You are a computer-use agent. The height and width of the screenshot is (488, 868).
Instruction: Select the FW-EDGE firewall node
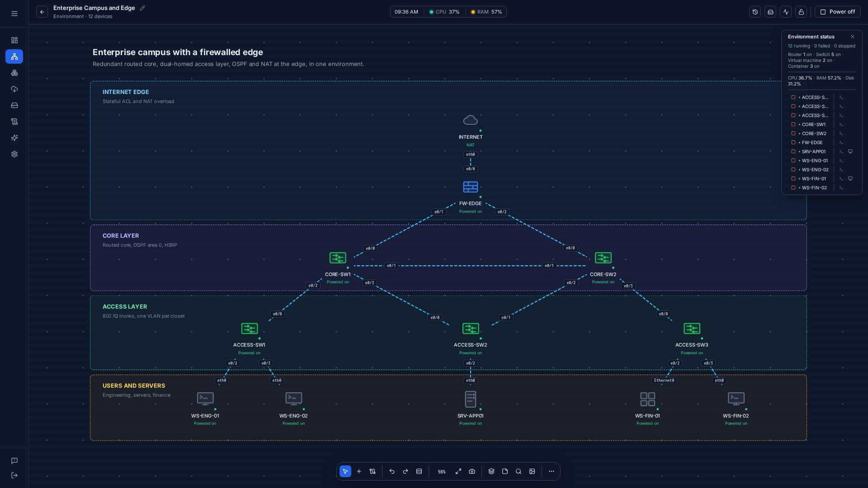[471, 187]
